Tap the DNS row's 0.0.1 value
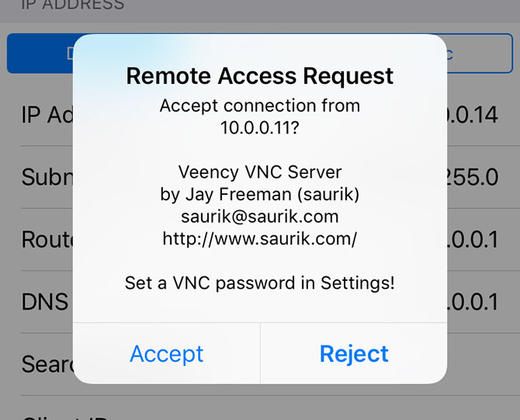 [473, 301]
